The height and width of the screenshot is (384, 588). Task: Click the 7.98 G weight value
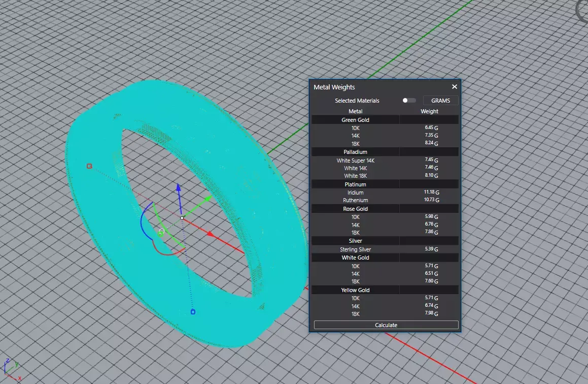[431, 313]
